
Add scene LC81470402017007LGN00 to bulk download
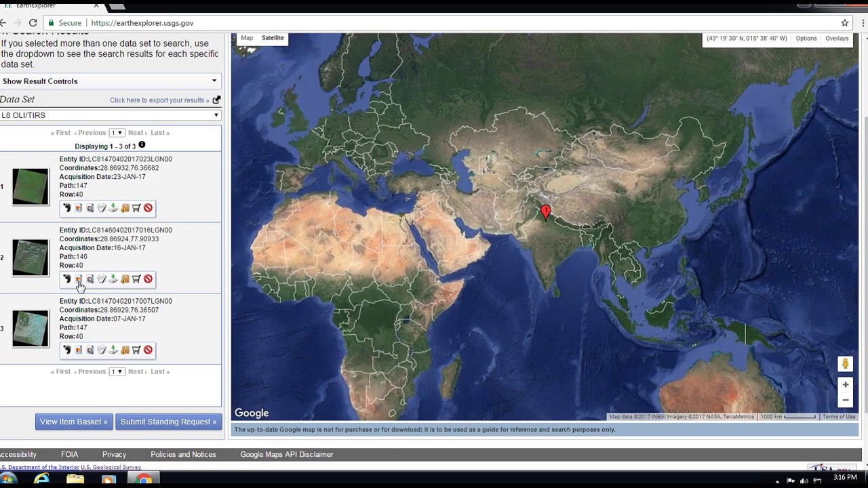tap(125, 350)
